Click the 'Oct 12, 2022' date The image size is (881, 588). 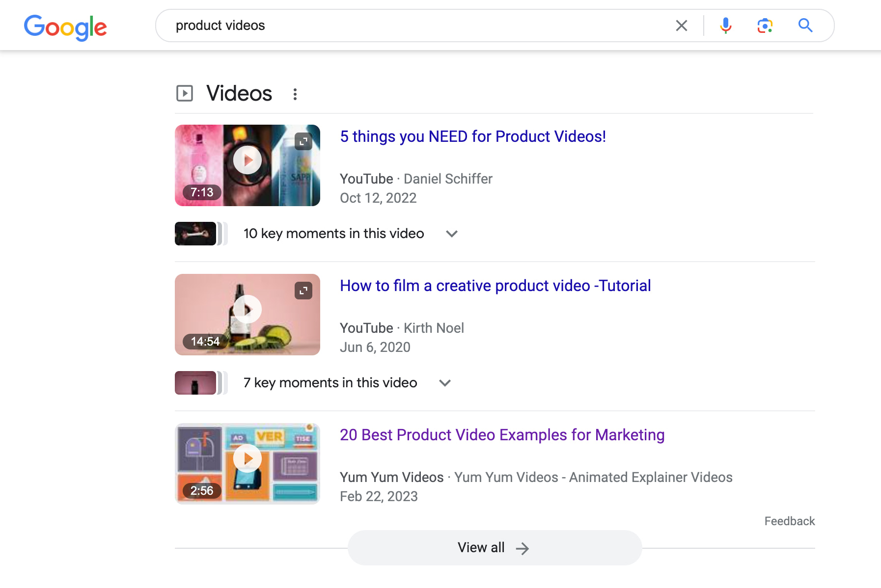pyautogui.click(x=378, y=198)
